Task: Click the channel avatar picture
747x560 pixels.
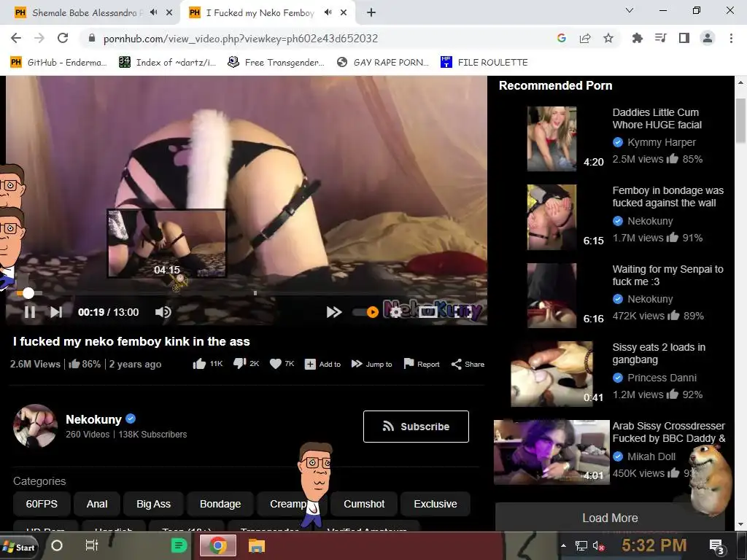Action: pyautogui.click(x=35, y=426)
